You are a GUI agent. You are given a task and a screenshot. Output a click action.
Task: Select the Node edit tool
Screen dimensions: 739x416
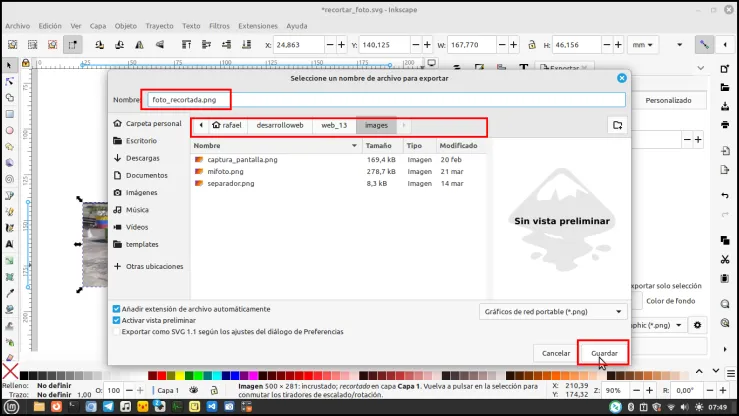click(9, 82)
